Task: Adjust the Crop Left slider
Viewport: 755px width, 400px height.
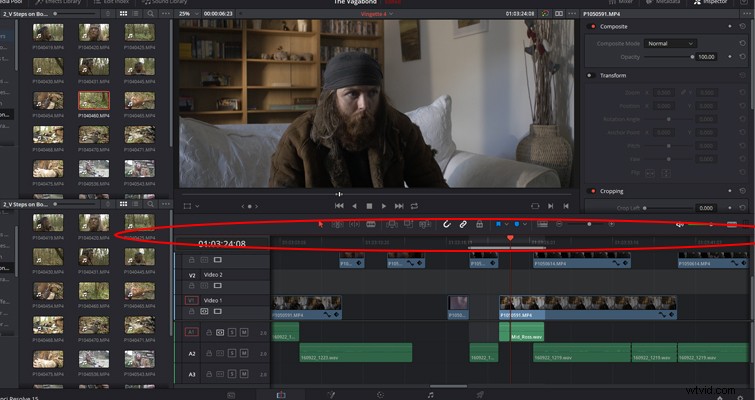Action: (668, 208)
